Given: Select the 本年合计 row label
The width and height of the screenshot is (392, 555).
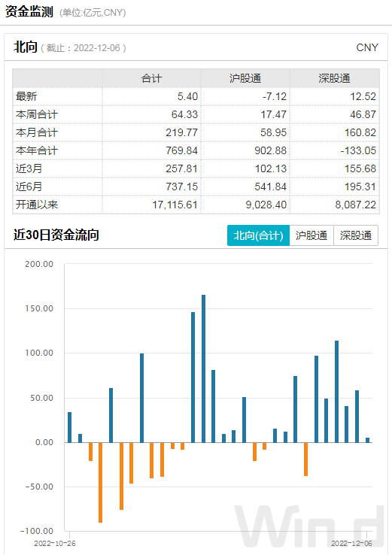Looking at the screenshot, I should (x=36, y=150).
